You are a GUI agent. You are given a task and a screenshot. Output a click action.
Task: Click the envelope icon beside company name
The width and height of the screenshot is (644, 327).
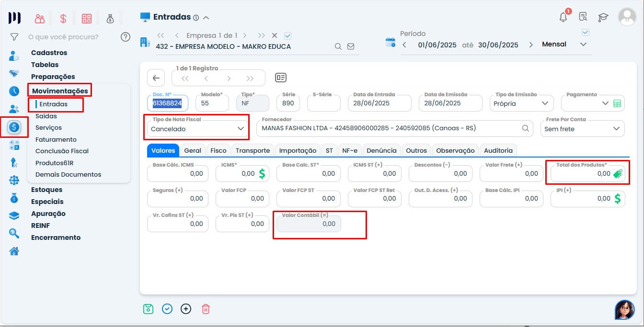click(351, 46)
